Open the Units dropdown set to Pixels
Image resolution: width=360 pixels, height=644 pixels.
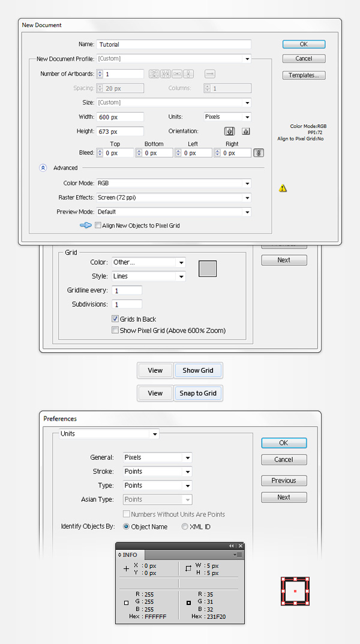[x=247, y=117]
